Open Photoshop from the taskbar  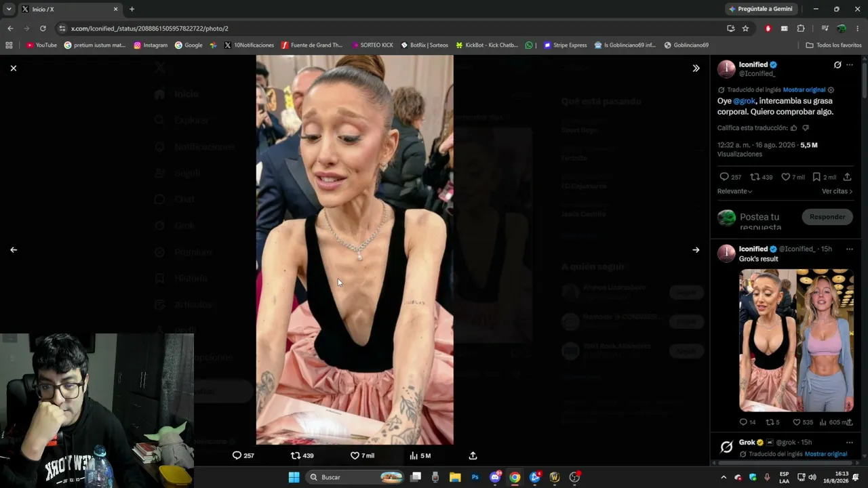475,477
